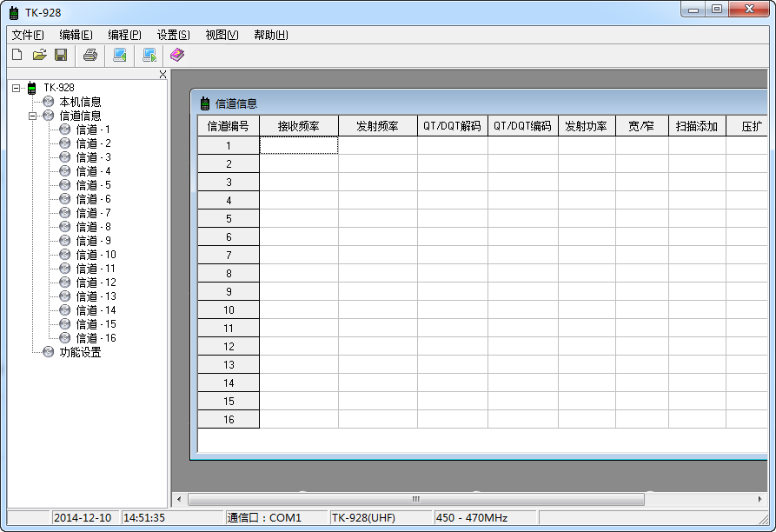Print the channel data using printer icon

click(90, 55)
